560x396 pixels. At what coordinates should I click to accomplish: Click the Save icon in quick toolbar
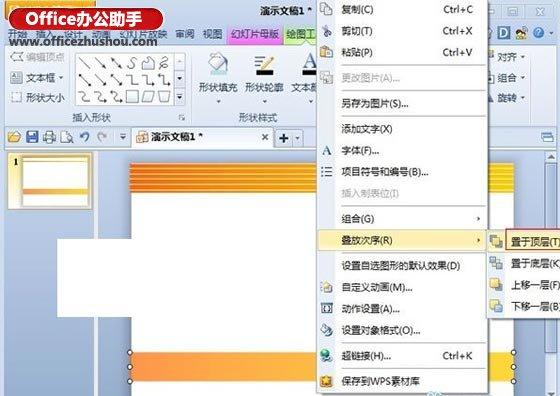pyautogui.click(x=32, y=137)
